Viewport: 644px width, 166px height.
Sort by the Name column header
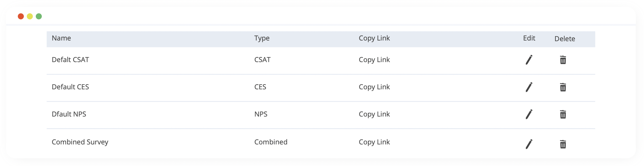coord(61,38)
